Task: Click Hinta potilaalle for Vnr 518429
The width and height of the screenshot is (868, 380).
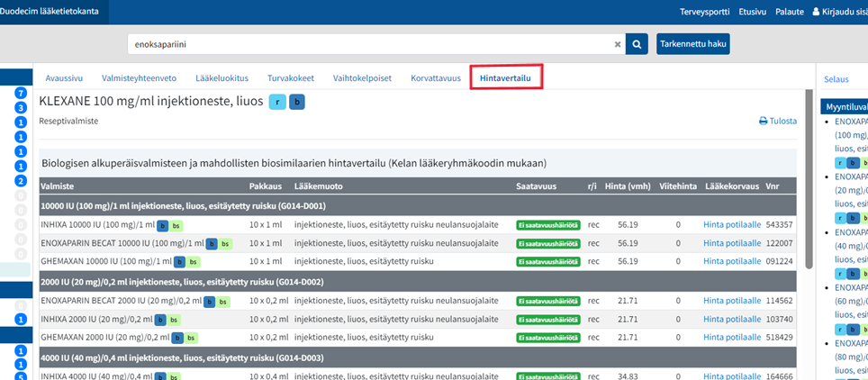Action: click(732, 337)
